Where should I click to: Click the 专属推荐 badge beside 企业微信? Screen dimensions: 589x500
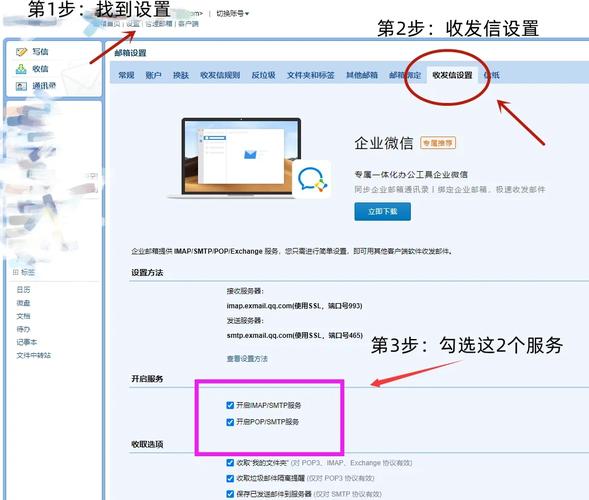438,143
